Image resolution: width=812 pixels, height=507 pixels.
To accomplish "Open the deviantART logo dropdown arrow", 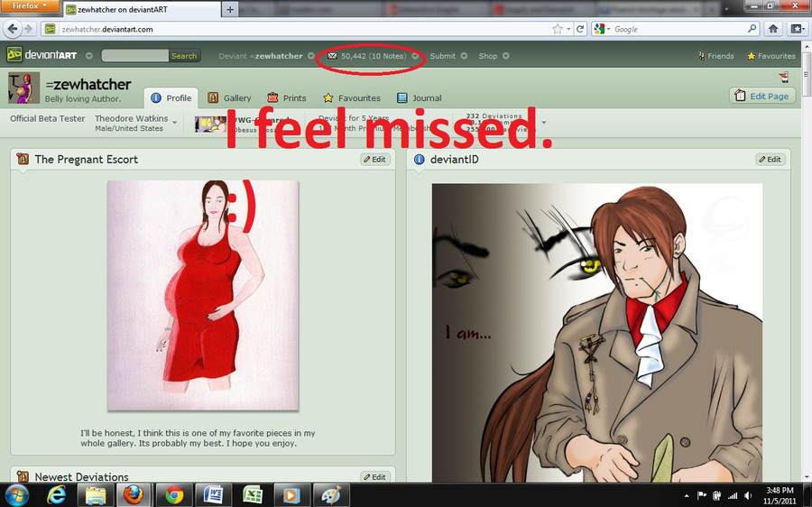I will click(88, 56).
